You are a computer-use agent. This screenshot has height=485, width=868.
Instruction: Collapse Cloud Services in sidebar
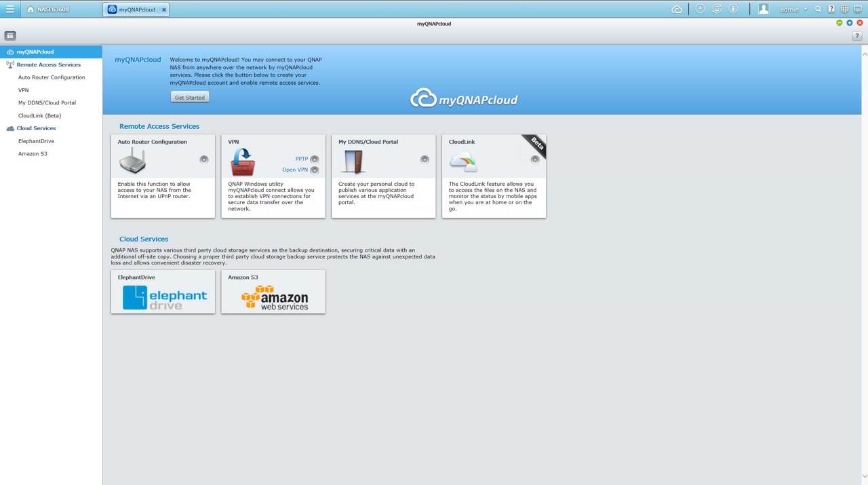(x=36, y=128)
